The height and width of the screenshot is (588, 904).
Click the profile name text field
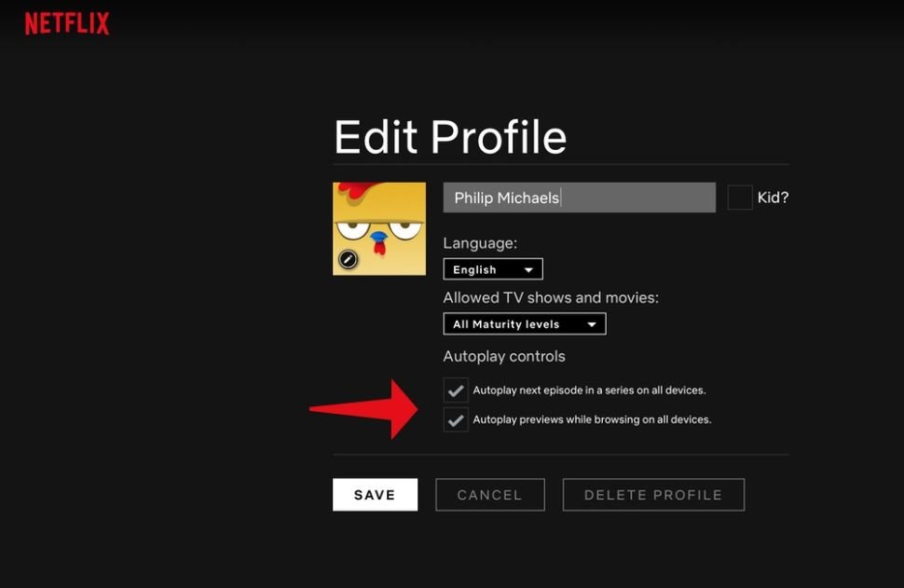point(579,198)
